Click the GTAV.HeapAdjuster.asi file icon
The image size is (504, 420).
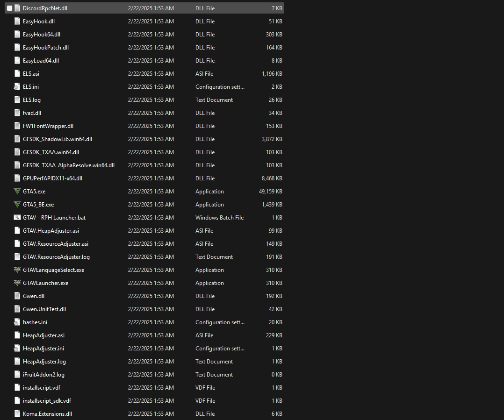[17, 230]
